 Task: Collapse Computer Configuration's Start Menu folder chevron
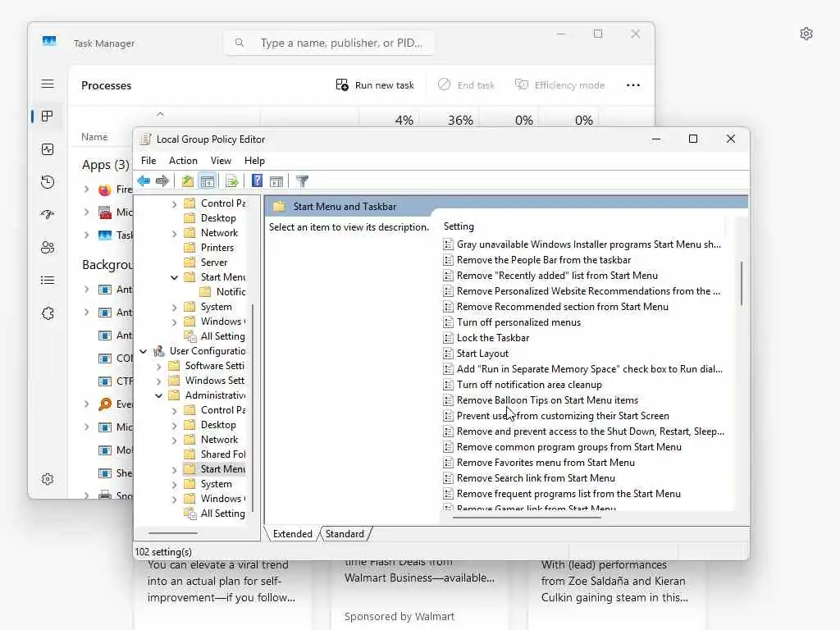pyautogui.click(x=174, y=277)
